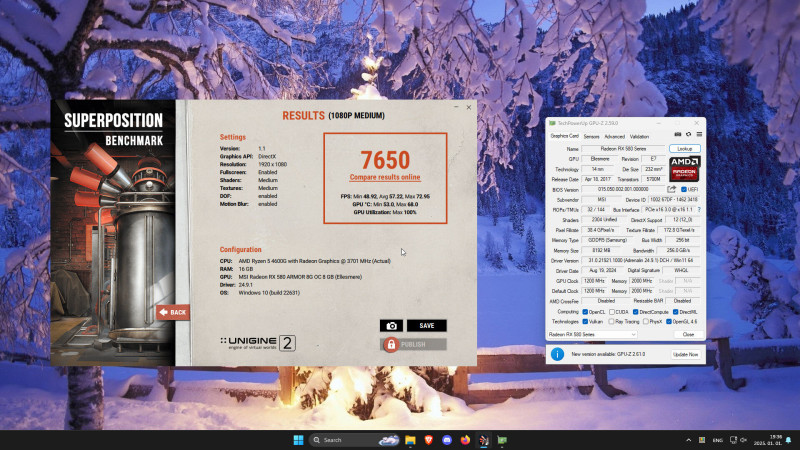The width and height of the screenshot is (800, 450).
Task: Toggle the CUDA checkbox
Action: point(612,312)
